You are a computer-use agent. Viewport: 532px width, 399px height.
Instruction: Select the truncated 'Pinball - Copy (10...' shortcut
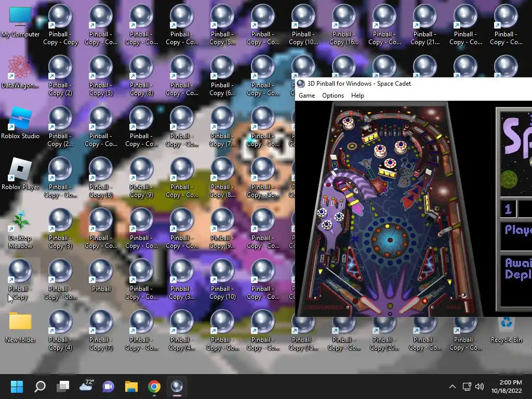tap(303, 25)
